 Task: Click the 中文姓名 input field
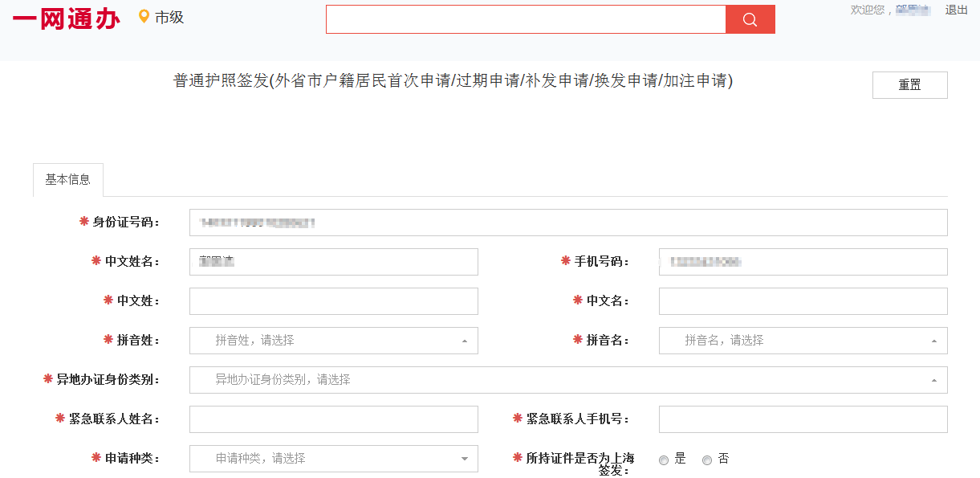(333, 262)
